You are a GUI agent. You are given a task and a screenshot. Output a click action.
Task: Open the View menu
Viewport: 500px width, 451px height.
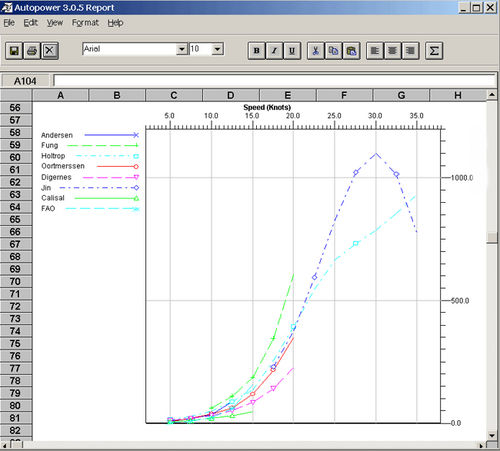[x=55, y=23]
